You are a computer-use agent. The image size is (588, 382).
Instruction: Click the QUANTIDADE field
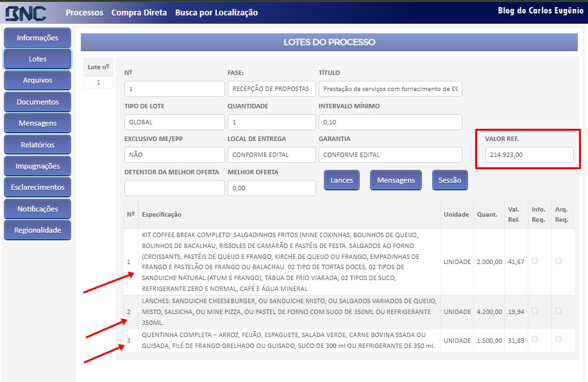click(x=271, y=122)
